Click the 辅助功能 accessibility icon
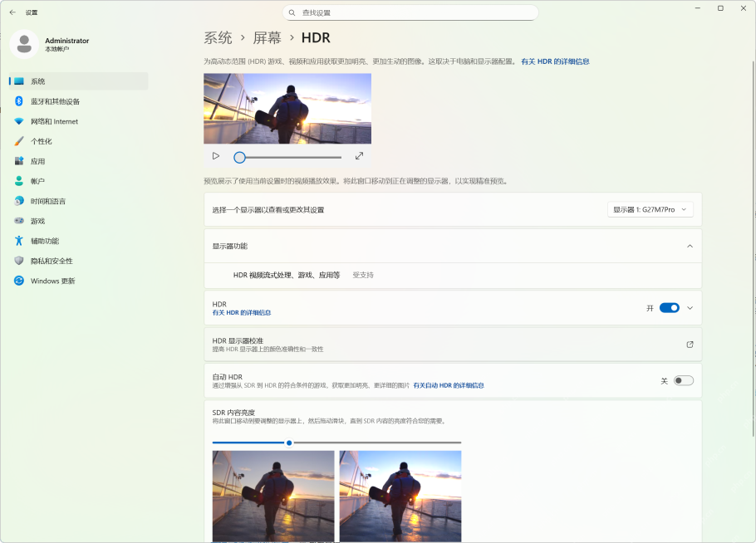 point(19,241)
